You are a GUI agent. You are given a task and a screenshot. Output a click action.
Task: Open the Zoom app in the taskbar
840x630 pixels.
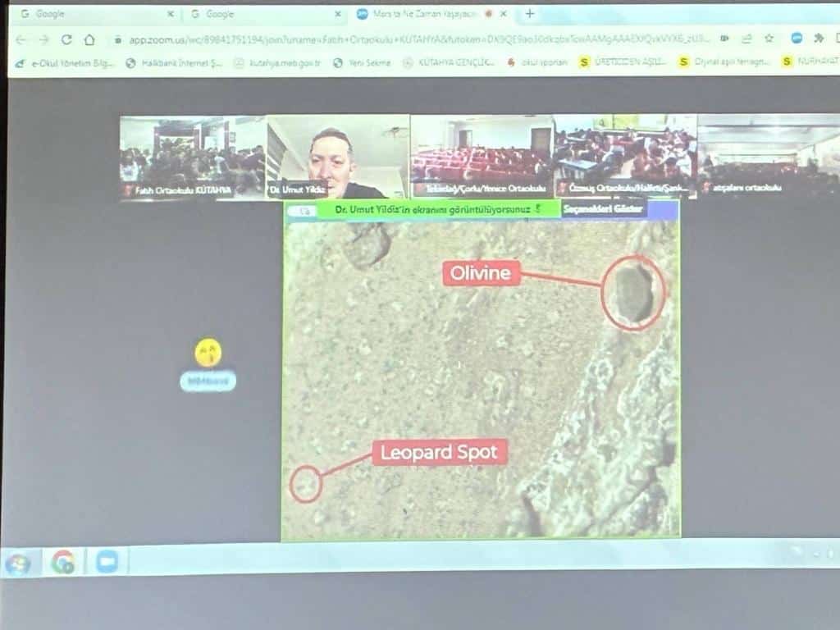tap(107, 561)
